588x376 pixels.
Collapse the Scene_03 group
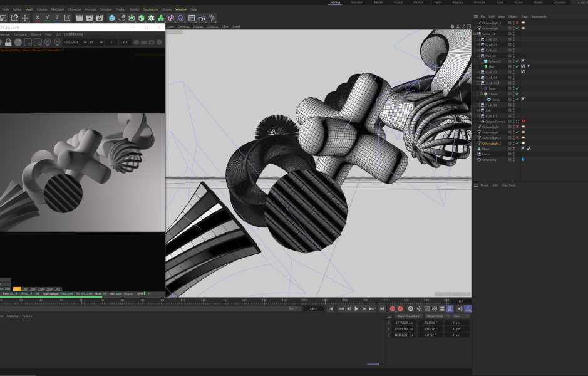click(475, 34)
